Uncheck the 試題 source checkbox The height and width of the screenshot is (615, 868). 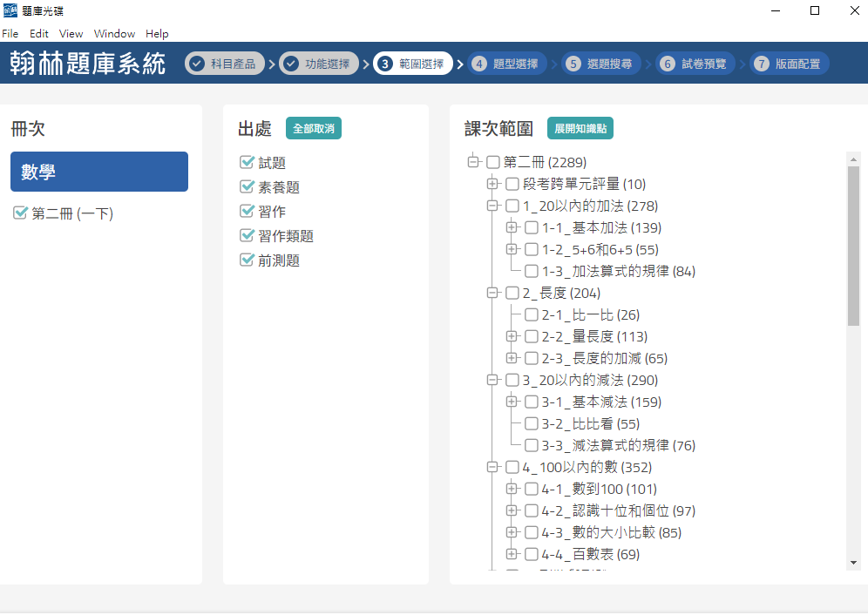point(247,163)
